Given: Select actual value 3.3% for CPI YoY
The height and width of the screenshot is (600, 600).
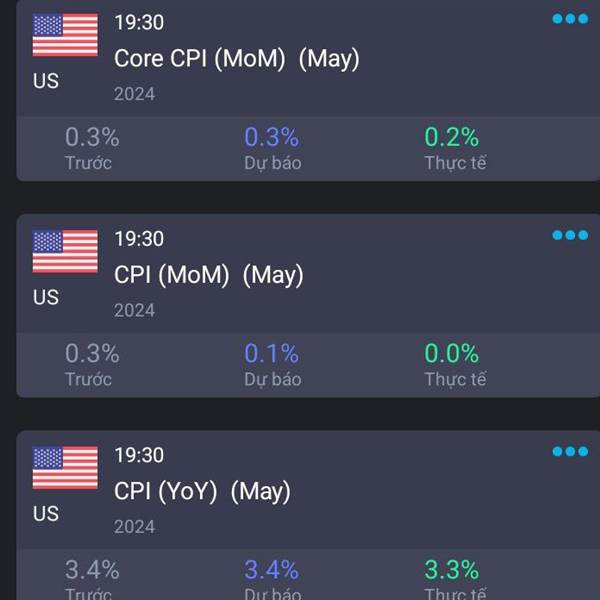Looking at the screenshot, I should point(452,570).
